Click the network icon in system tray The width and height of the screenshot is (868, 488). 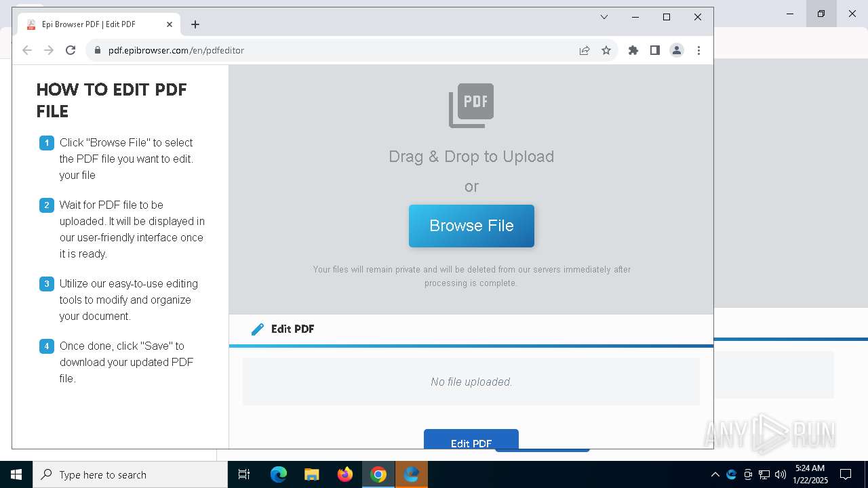pyautogui.click(x=764, y=474)
